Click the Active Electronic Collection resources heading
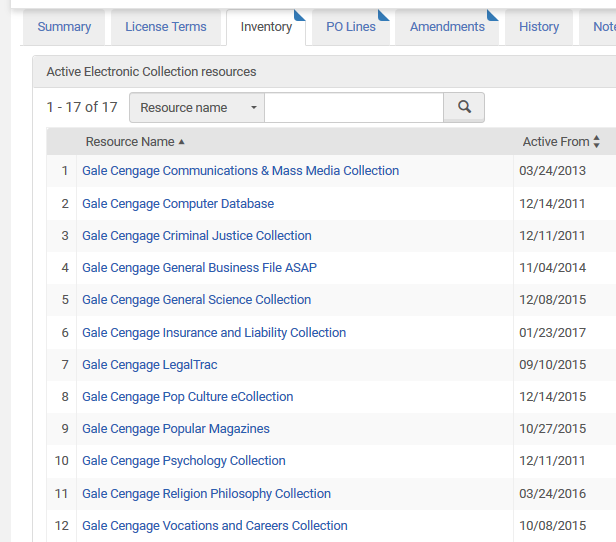The image size is (616, 542). pos(151,72)
